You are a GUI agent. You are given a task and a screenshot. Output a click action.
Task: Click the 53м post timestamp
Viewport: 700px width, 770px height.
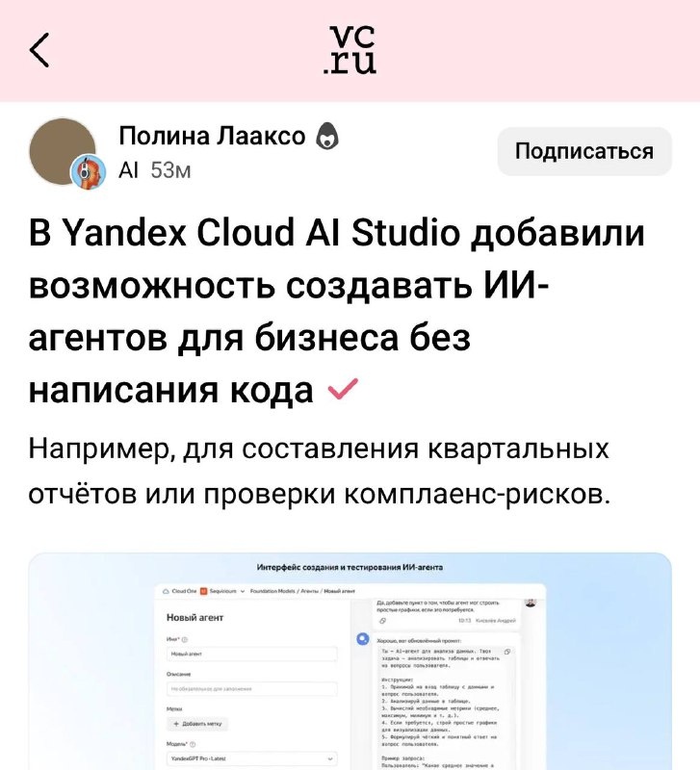click(170, 170)
